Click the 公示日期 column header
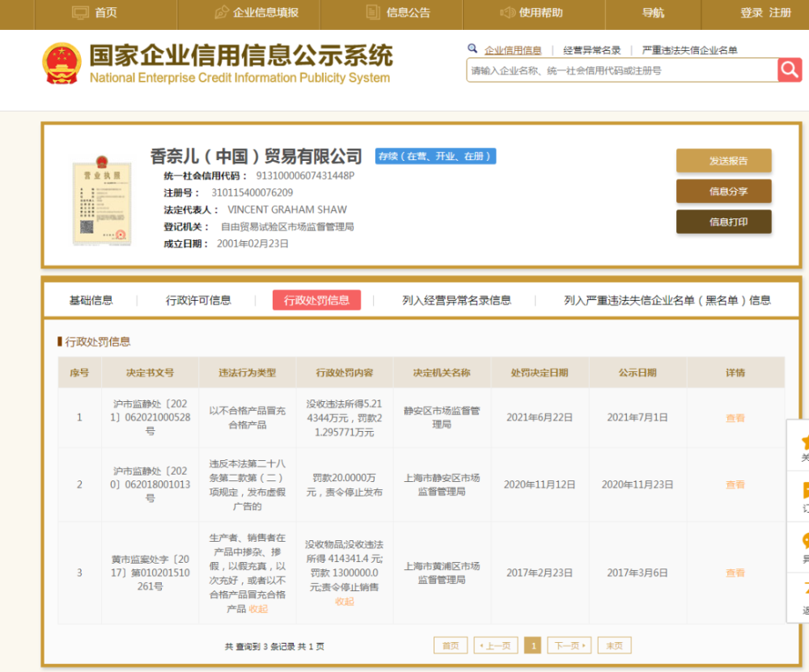 click(637, 372)
